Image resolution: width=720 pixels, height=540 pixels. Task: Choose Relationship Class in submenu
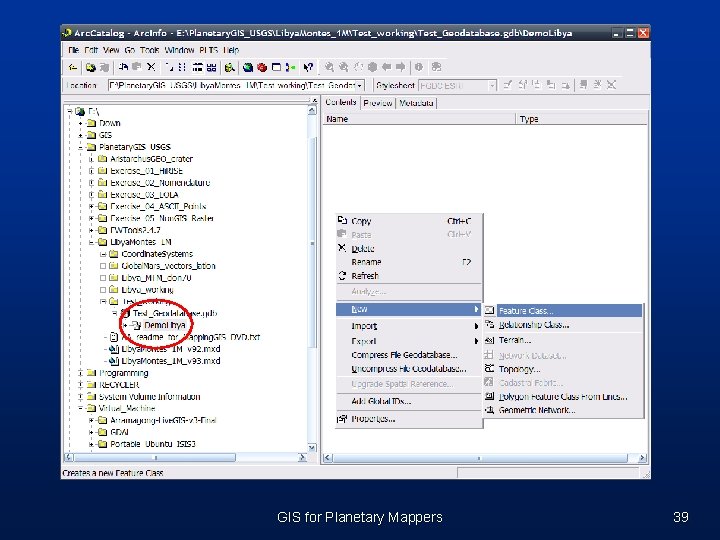563,325
